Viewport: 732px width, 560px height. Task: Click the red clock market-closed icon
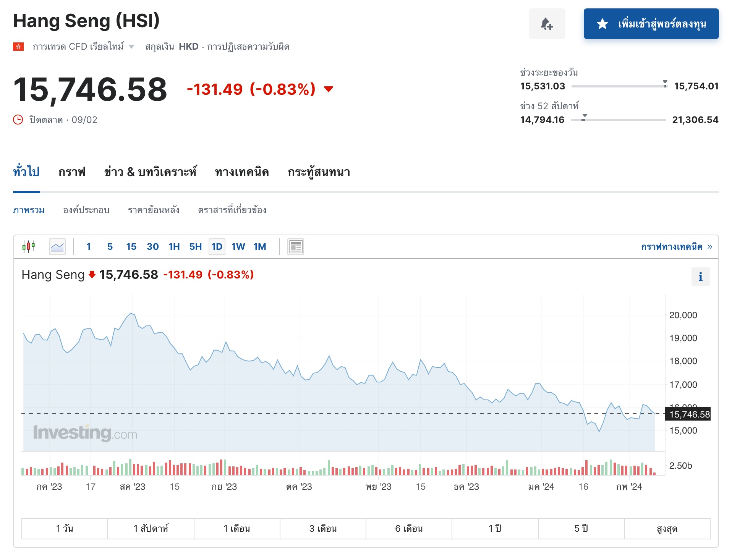pyautogui.click(x=18, y=120)
